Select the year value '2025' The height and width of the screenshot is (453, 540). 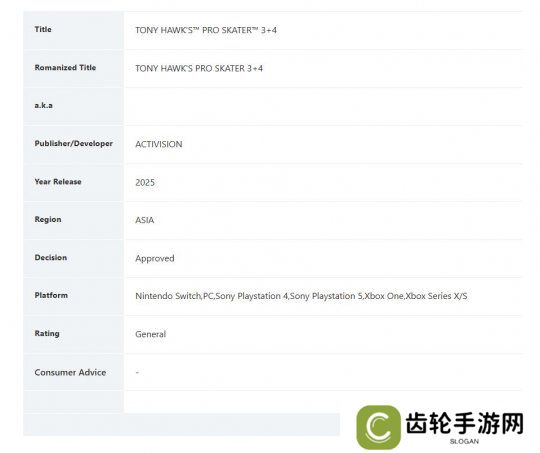[145, 182]
